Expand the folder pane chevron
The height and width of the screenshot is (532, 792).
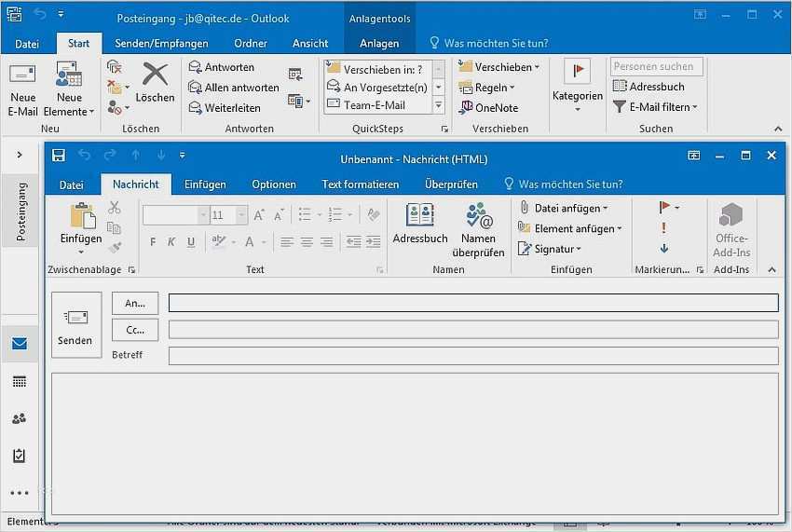click(20, 155)
